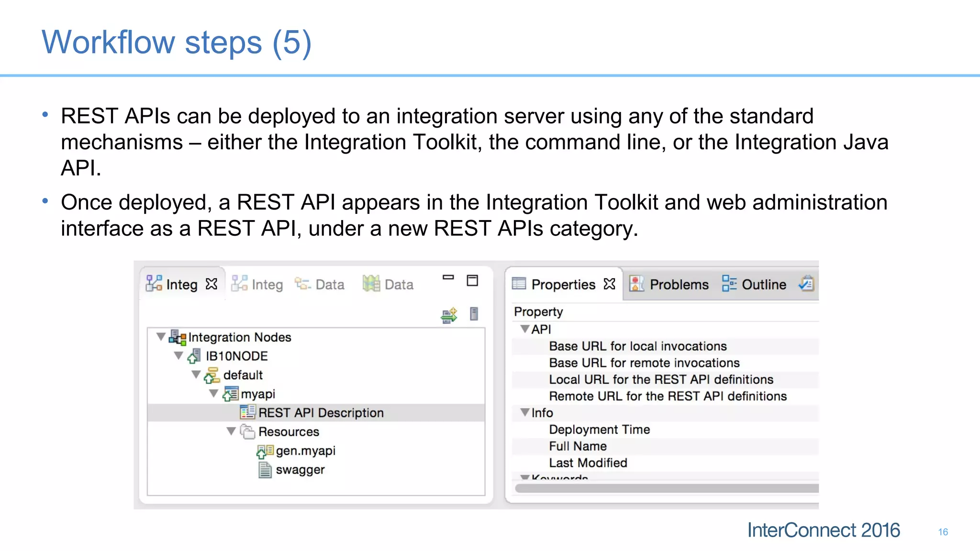Click the IB10NODE node icon
Image resolution: width=980 pixels, height=551 pixels.
pyautogui.click(x=194, y=356)
